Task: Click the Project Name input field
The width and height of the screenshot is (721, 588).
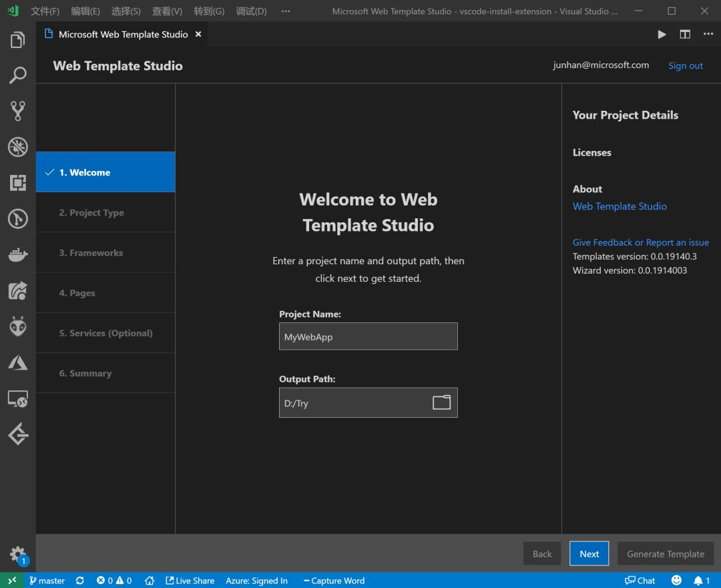Action: click(x=368, y=336)
